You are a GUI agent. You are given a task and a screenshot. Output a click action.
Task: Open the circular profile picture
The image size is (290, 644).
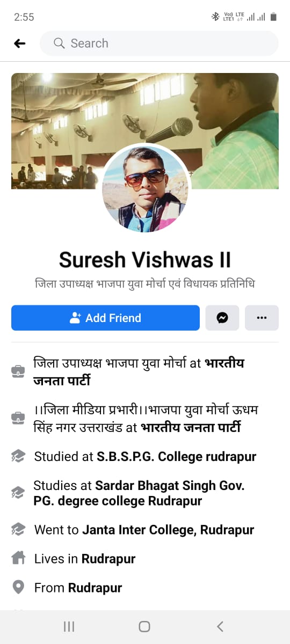[x=145, y=188]
